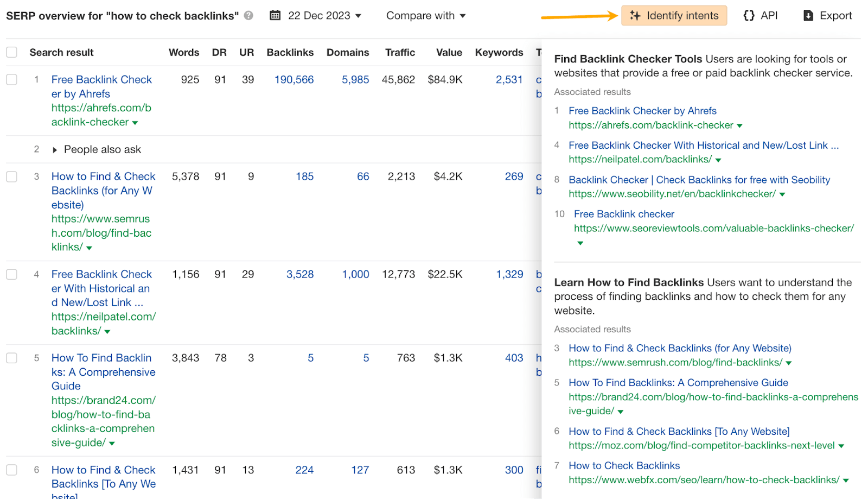The width and height of the screenshot is (868, 499).
Task: Sort results by the Traffic column
Action: click(x=400, y=52)
